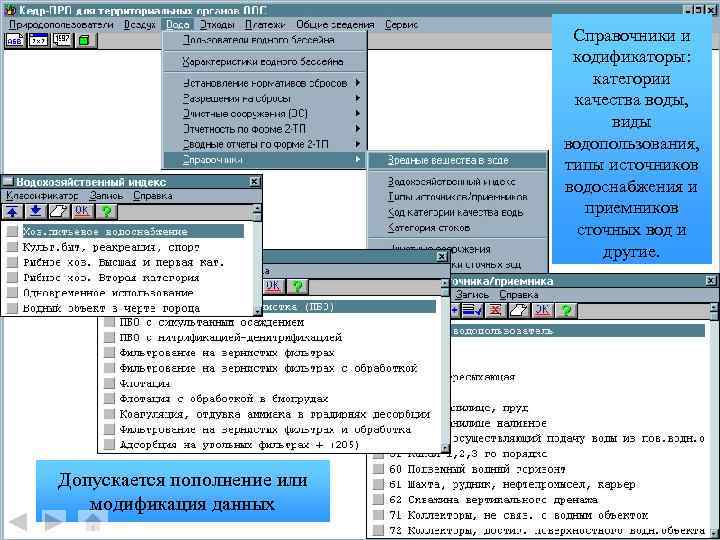Click the OK icon in Водохозяйственный индекс toolbar

click(x=83, y=212)
